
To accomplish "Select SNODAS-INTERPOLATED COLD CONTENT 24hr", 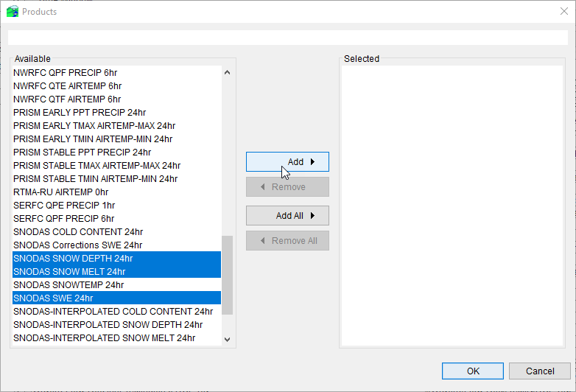I will tap(117, 311).
